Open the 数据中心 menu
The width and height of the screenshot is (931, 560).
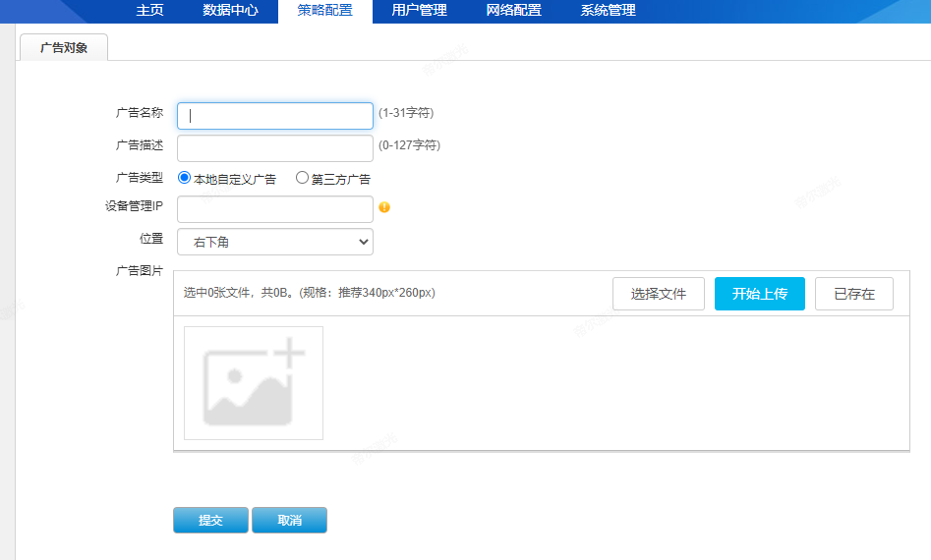230,11
